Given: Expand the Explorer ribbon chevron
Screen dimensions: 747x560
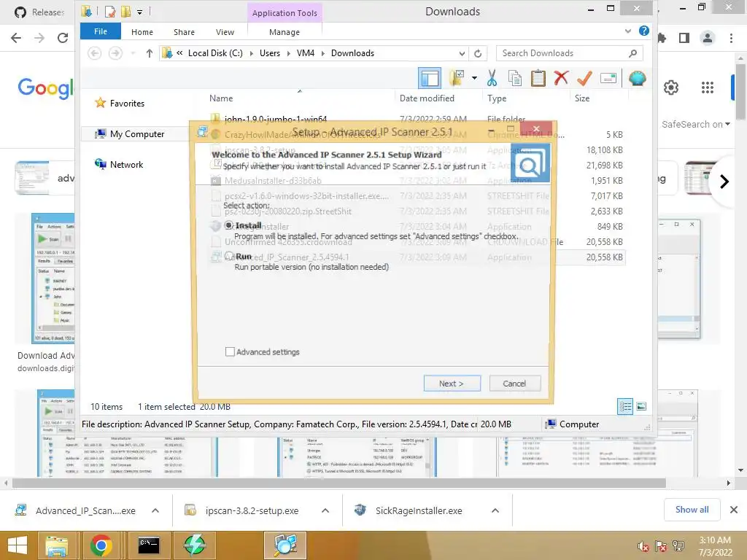Looking at the screenshot, I should click(628, 31).
